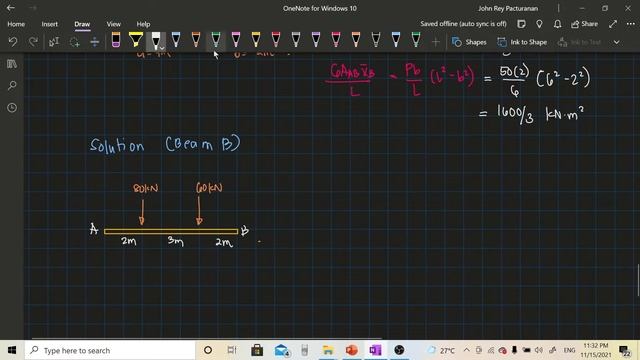Viewport: 640px width, 360px height.
Task: Expand the Draw ribbon overflow chevron
Action: click(616, 42)
